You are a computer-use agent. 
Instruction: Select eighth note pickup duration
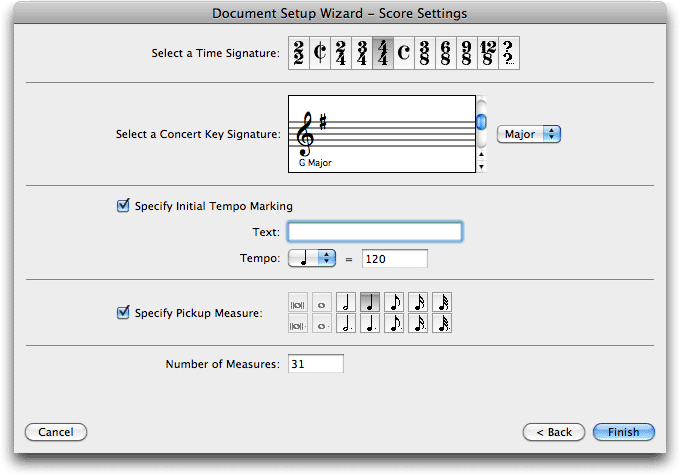pos(394,302)
